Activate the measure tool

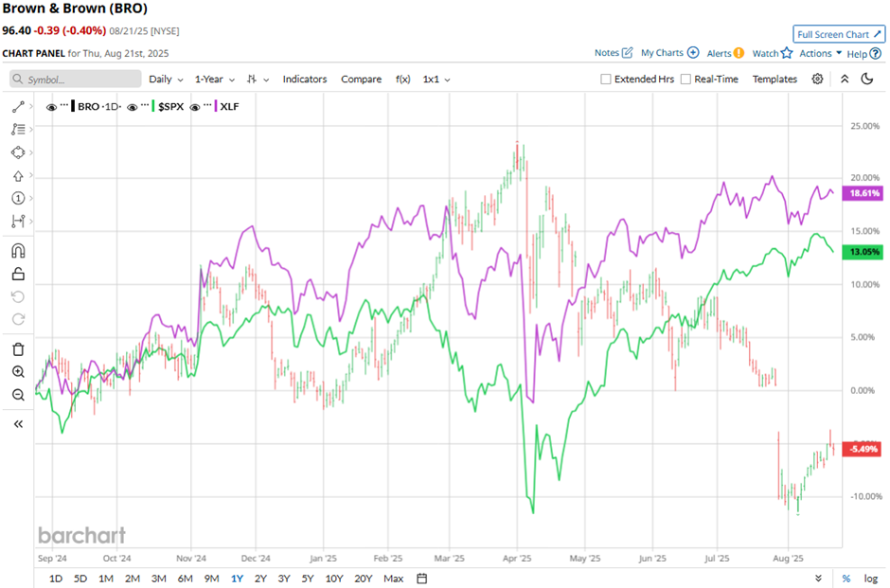pos(18,221)
